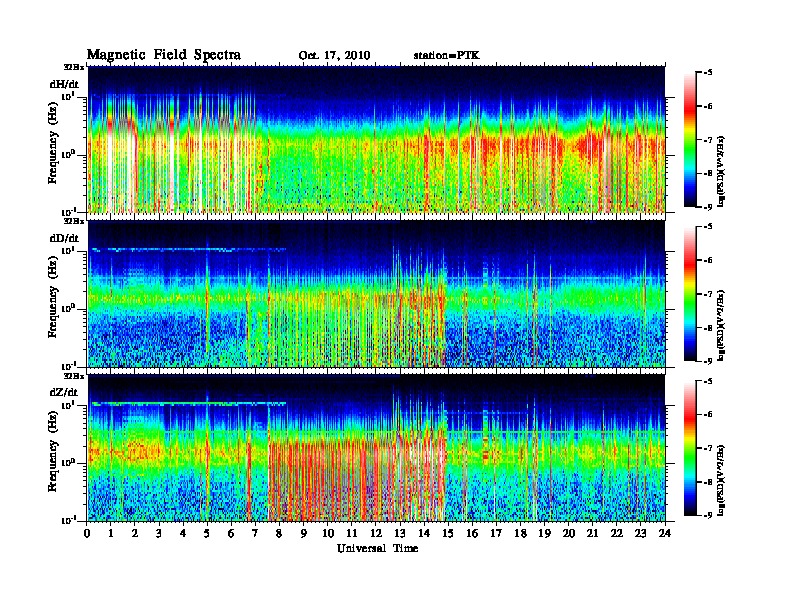
Task: Click the hour 20 tick label on time axis
Action: 569,533
